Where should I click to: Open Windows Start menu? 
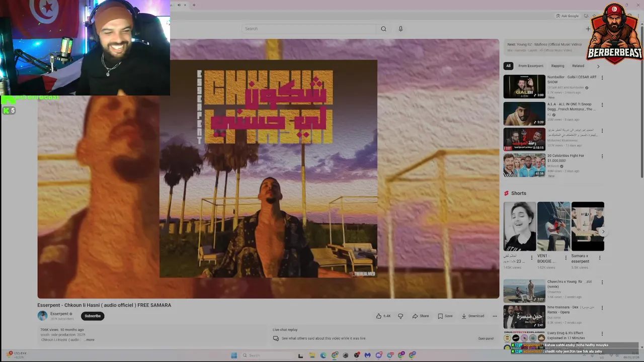(234, 355)
